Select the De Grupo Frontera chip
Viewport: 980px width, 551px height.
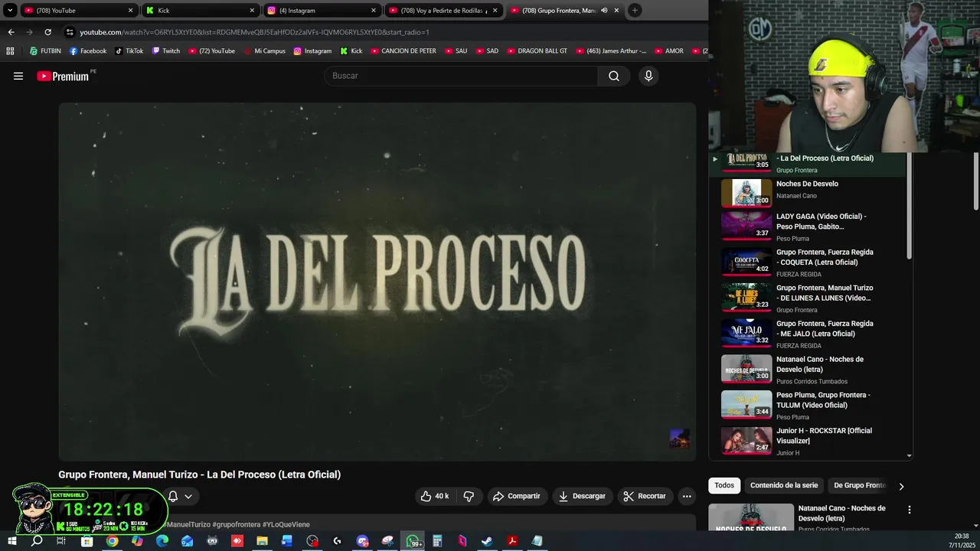click(859, 485)
